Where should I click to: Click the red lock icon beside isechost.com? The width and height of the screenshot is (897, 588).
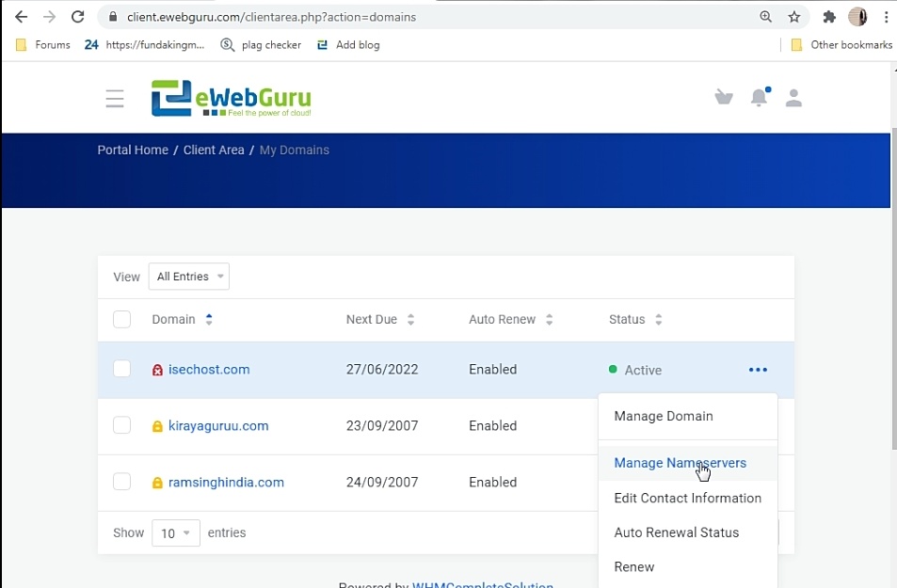pyautogui.click(x=157, y=370)
